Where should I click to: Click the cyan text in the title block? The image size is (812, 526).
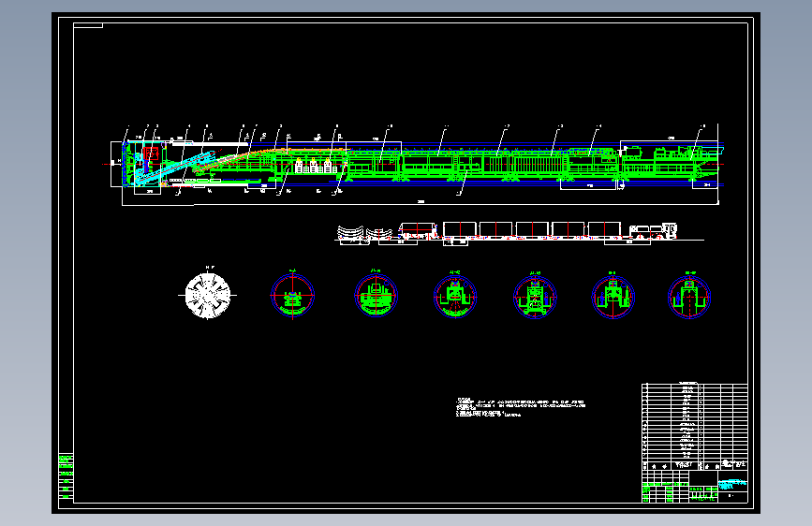click(732, 484)
